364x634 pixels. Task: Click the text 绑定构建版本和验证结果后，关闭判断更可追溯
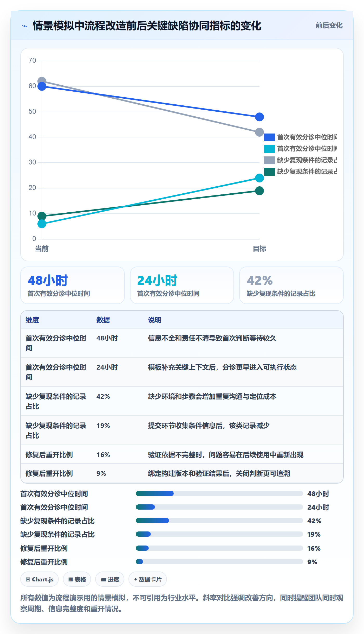click(219, 473)
